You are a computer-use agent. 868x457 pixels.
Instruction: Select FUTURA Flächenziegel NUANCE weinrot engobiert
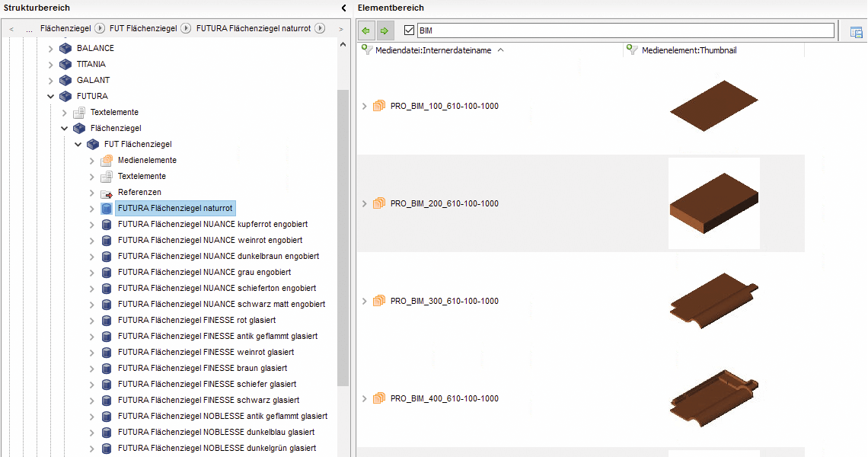point(210,241)
